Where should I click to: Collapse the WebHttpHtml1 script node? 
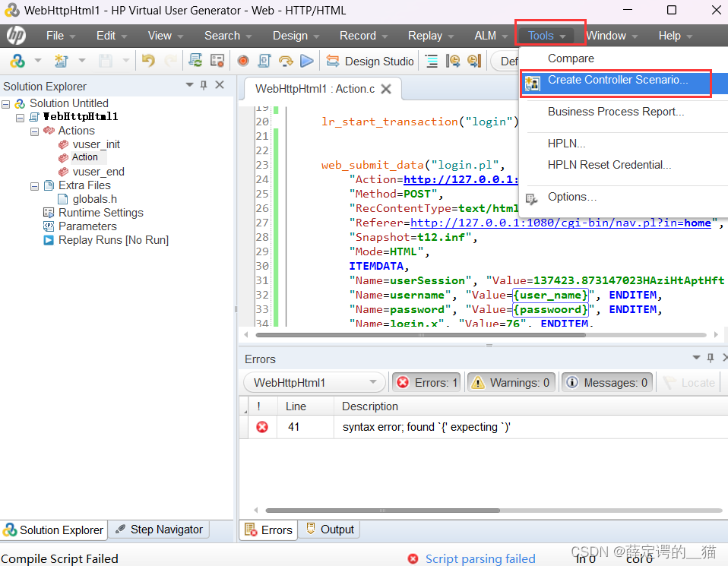(x=20, y=118)
